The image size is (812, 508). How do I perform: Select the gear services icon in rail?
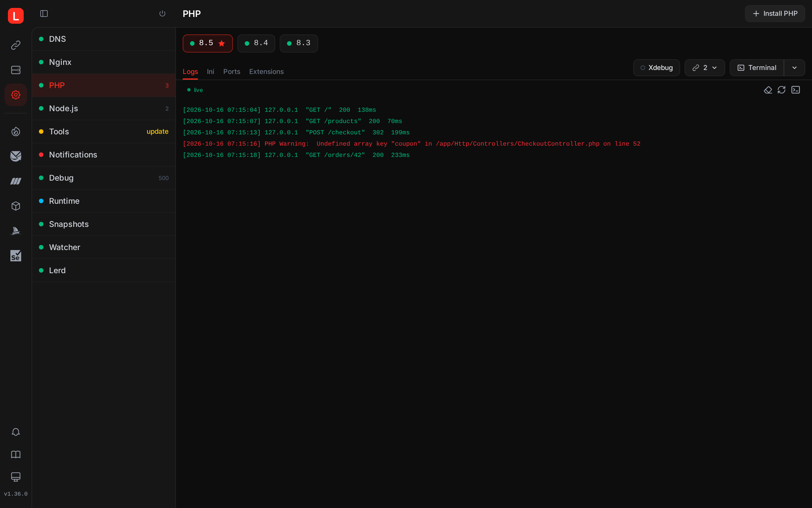[x=16, y=95]
